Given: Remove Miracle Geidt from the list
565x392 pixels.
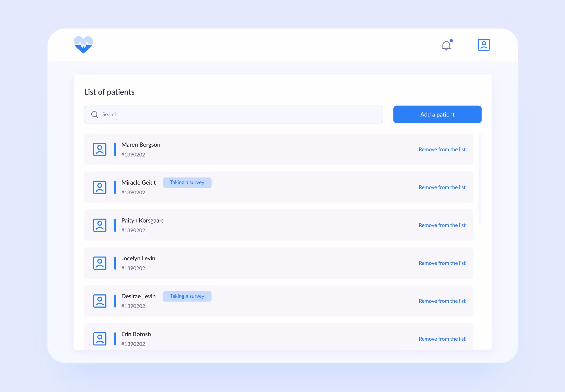Looking at the screenshot, I should coord(442,187).
